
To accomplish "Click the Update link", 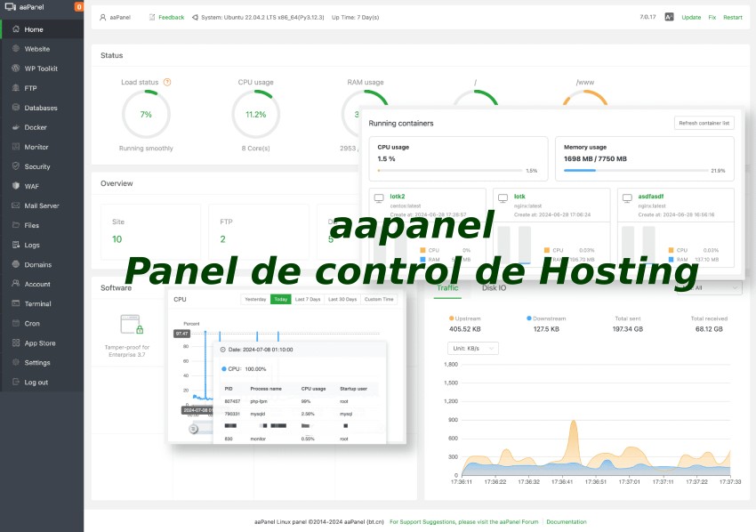I will coord(691,18).
